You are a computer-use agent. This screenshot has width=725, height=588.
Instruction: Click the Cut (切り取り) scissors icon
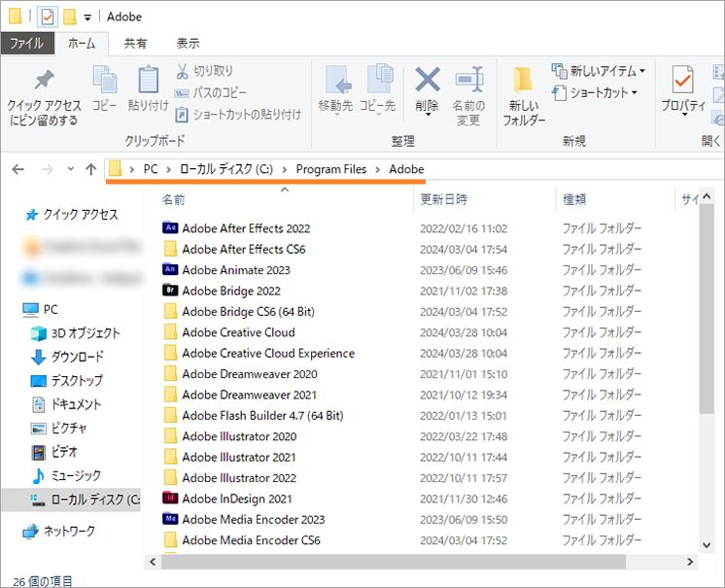point(182,71)
